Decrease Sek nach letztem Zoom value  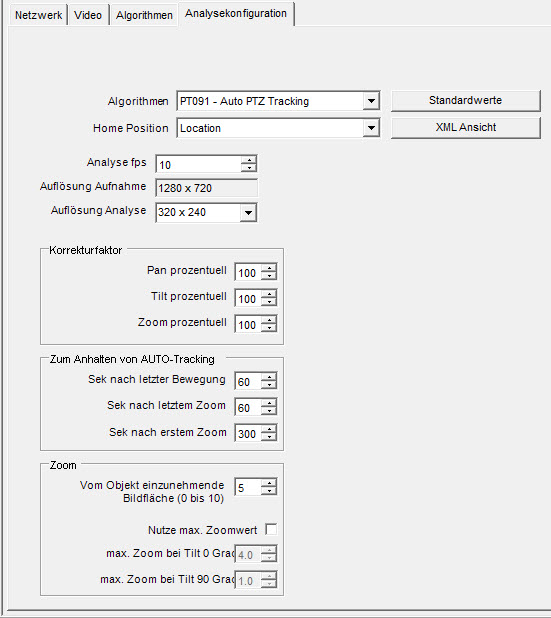(x=269, y=411)
